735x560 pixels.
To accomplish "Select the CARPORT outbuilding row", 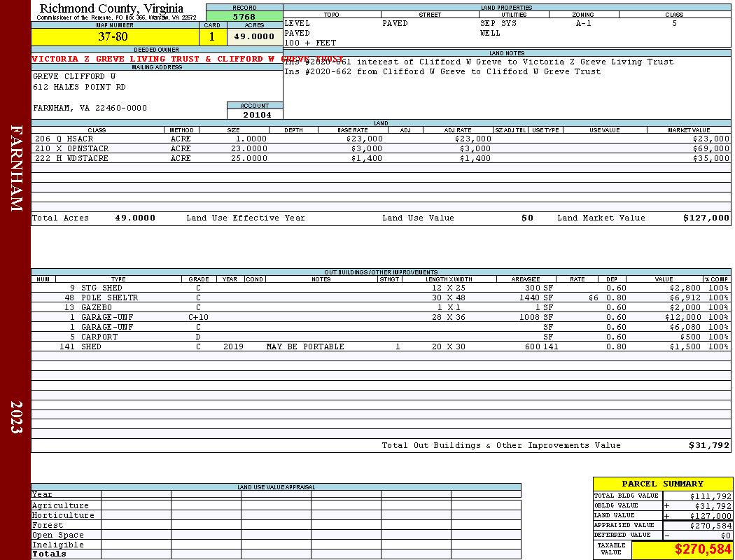I will coord(381,337).
